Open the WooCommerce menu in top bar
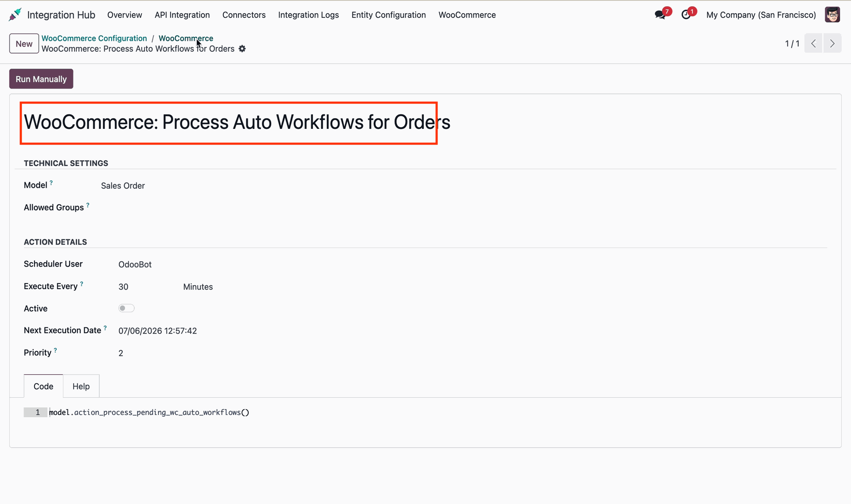851x504 pixels. point(467,15)
